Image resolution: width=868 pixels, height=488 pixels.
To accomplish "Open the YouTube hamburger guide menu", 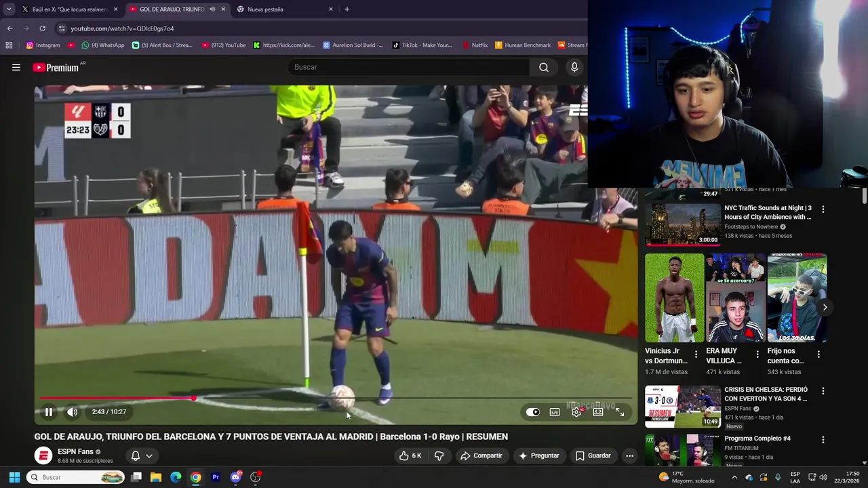I will 16,67.
